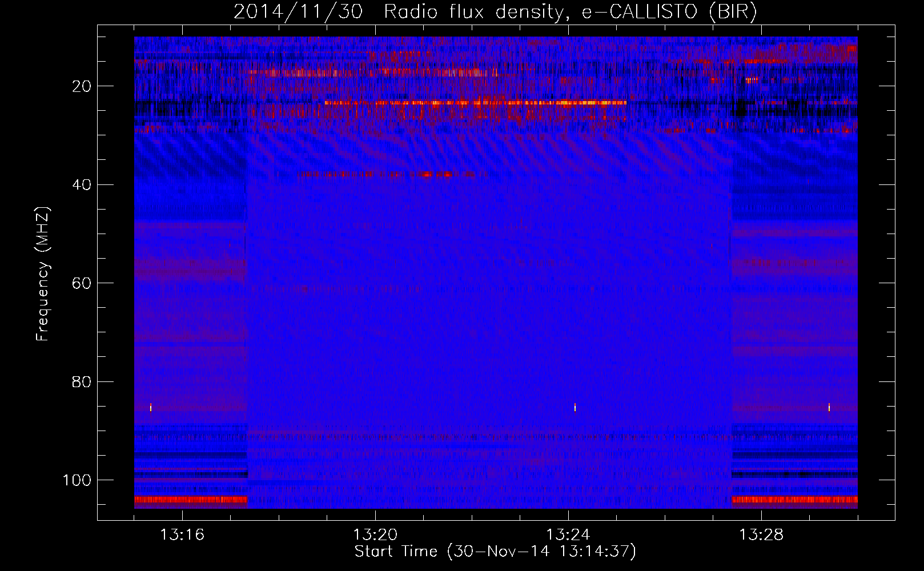Click the yellow spike near 85 MHz at 13:24
This screenshot has width=924, height=571.
click(x=575, y=407)
